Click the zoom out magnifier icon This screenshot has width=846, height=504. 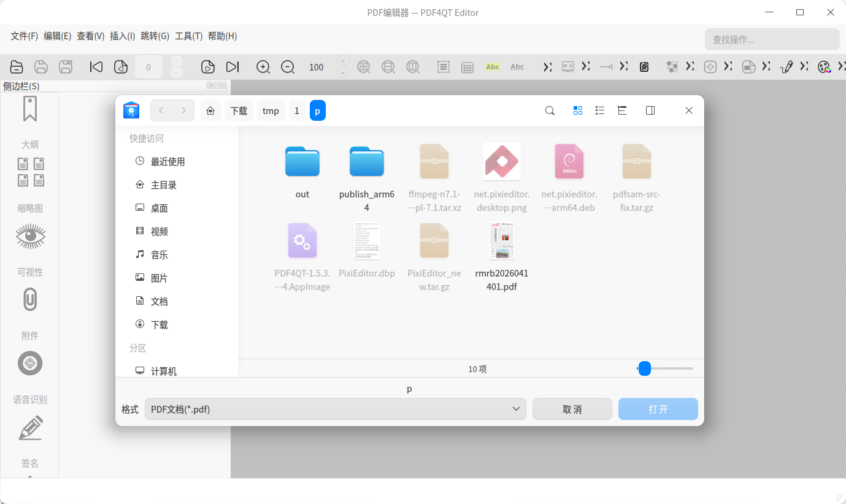(x=288, y=67)
